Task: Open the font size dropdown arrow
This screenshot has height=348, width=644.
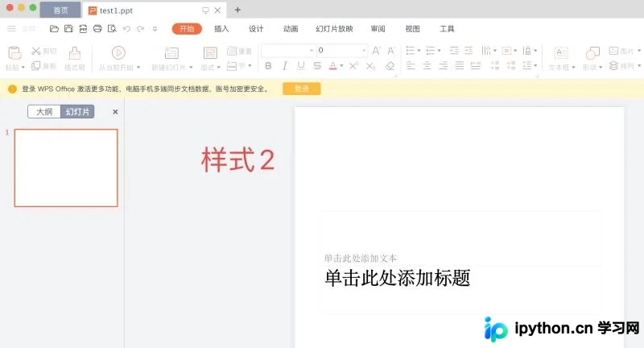Action: pyautogui.click(x=364, y=51)
